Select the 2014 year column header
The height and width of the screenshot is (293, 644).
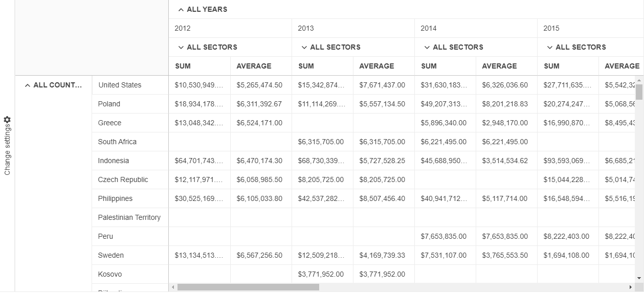429,29
